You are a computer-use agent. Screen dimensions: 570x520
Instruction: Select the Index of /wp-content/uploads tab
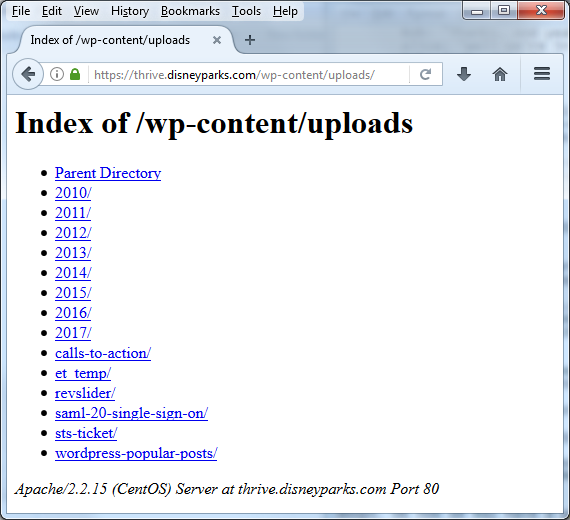point(124,40)
